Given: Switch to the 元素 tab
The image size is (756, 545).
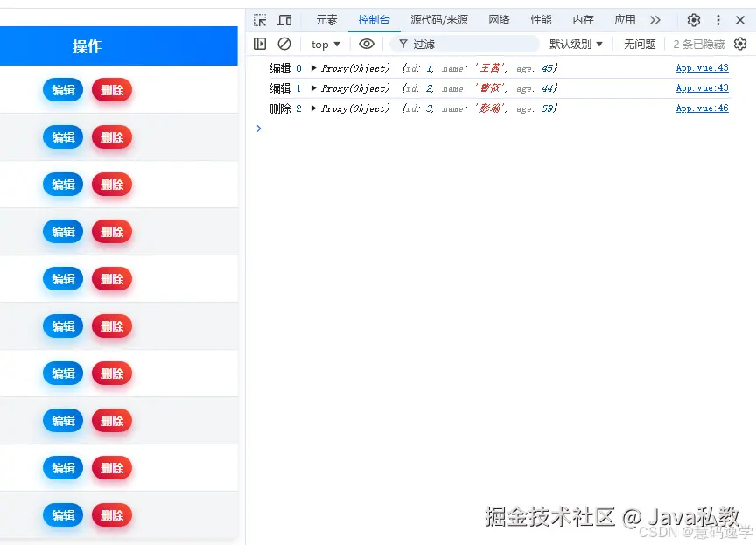Looking at the screenshot, I should (325, 19).
